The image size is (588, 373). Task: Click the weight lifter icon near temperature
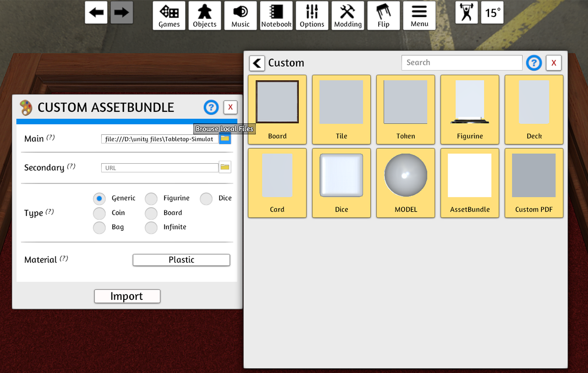coord(467,13)
